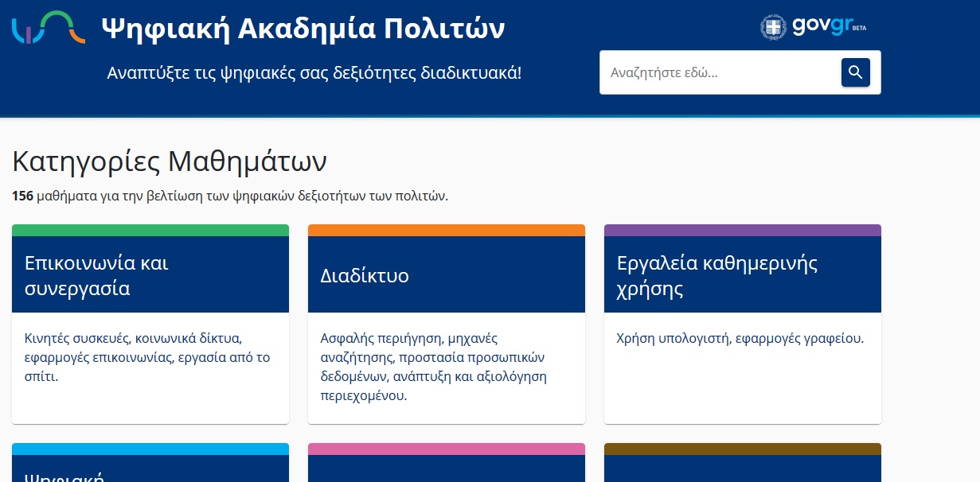Click the magnifier search button
This screenshot has width=980, height=482.
[855, 72]
